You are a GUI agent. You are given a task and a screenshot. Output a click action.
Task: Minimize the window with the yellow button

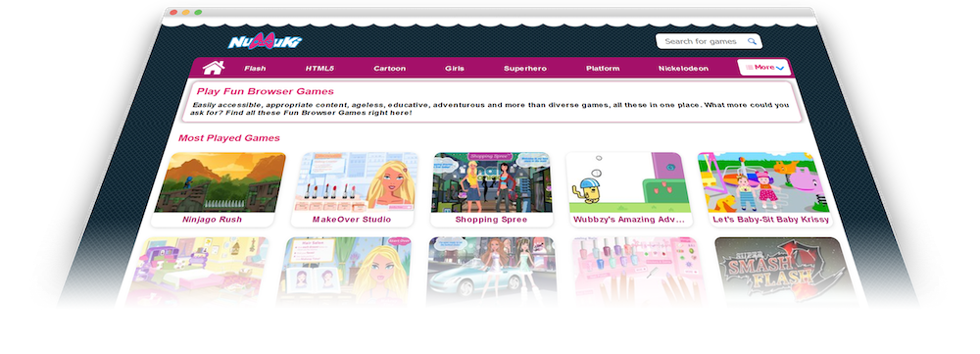coord(185,12)
